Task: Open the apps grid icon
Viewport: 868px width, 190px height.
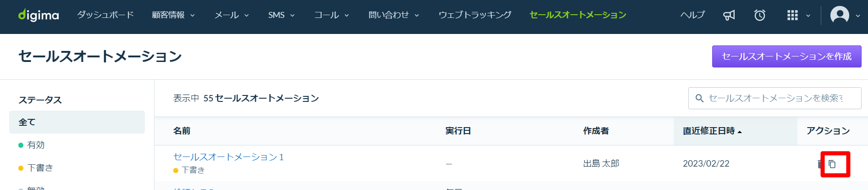Action: [792, 15]
